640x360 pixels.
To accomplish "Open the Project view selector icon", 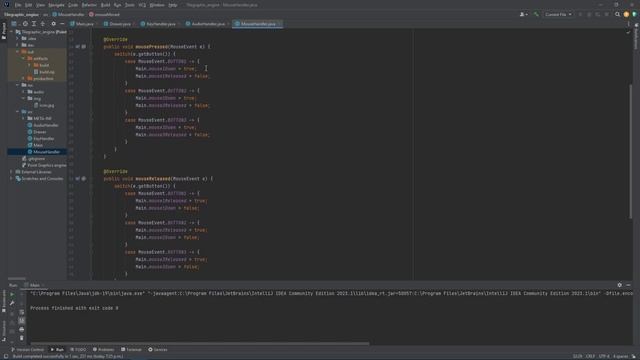I will click(x=14, y=24).
